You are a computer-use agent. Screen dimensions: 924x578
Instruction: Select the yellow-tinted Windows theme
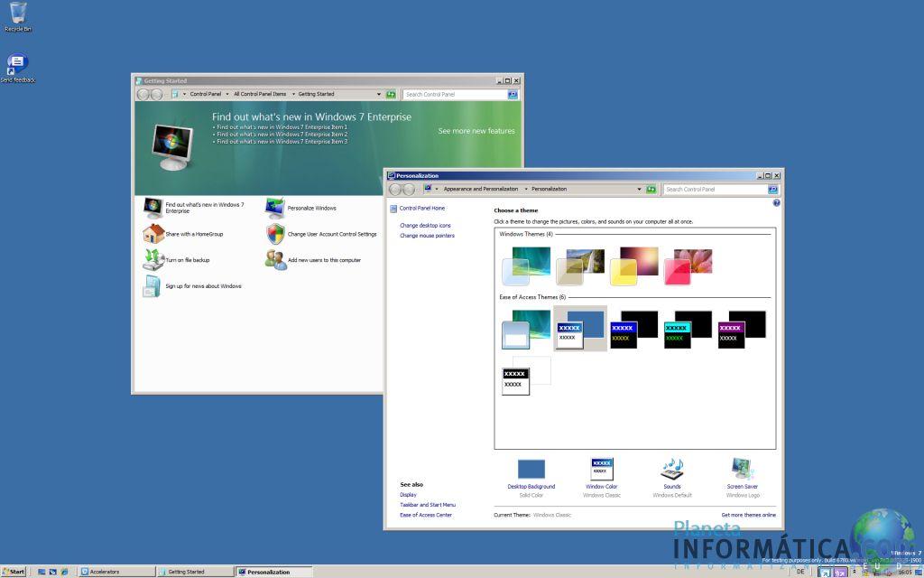634,266
